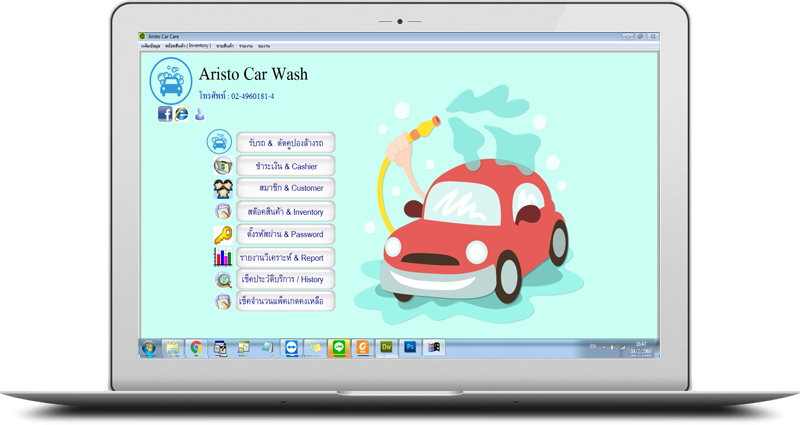
Task: Click the phone number text 02-4960181-4
Action: click(x=253, y=96)
